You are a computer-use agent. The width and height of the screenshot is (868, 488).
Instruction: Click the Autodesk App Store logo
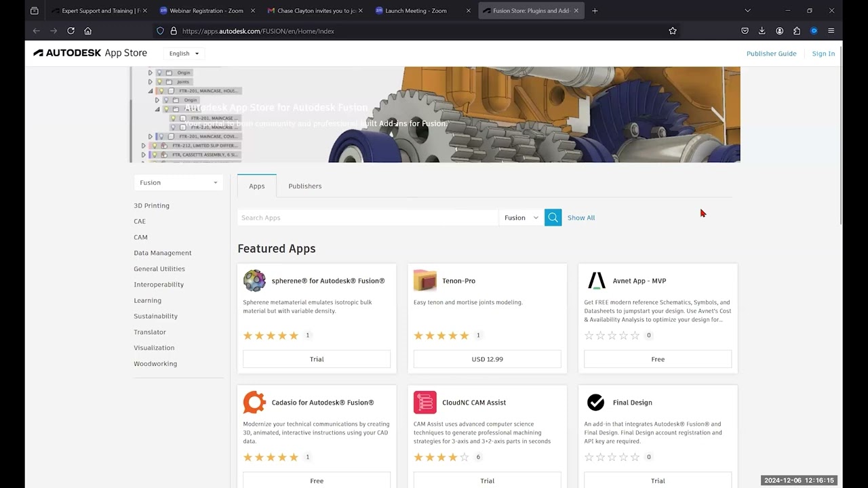[x=90, y=53]
